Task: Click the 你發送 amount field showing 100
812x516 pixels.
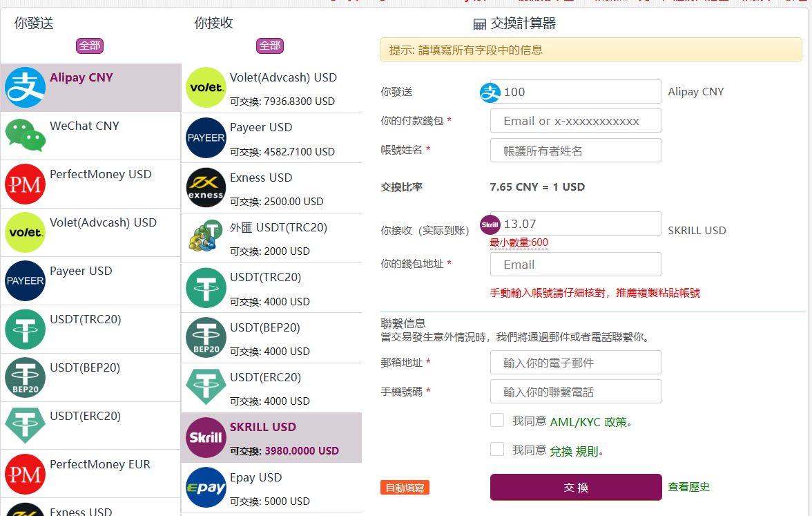Action: 575,93
